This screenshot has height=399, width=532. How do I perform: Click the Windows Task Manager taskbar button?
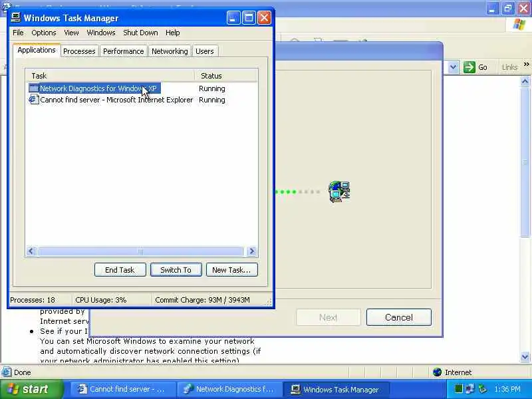tap(336, 389)
